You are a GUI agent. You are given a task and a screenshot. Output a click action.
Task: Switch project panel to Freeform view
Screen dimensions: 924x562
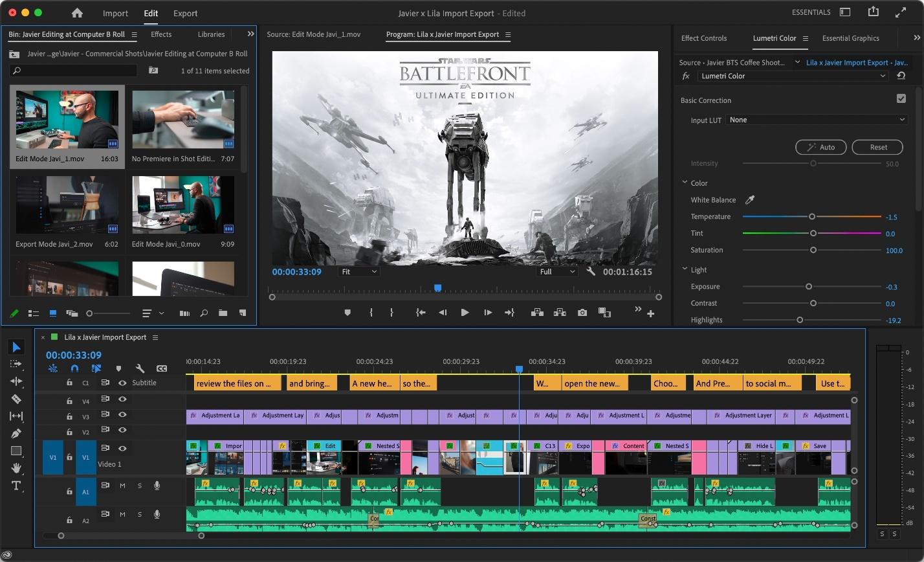[72, 313]
